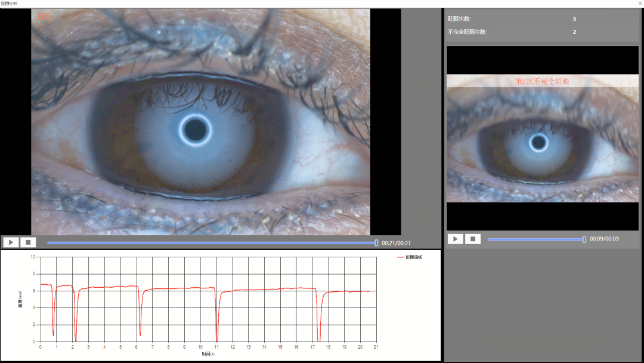Close the blink analysis window
This screenshot has height=363, width=644.
click(640, 4)
